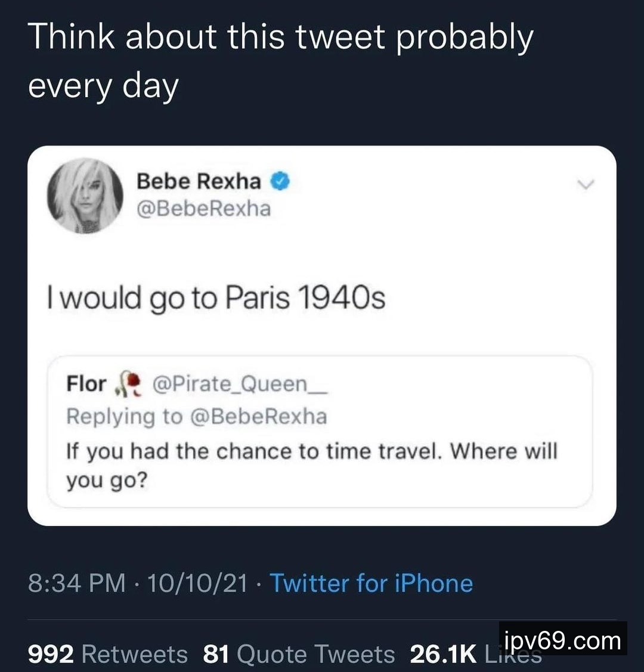Click the 'Think about this tweet' caption
Viewport: 644px width, 672px height.
(x=280, y=61)
